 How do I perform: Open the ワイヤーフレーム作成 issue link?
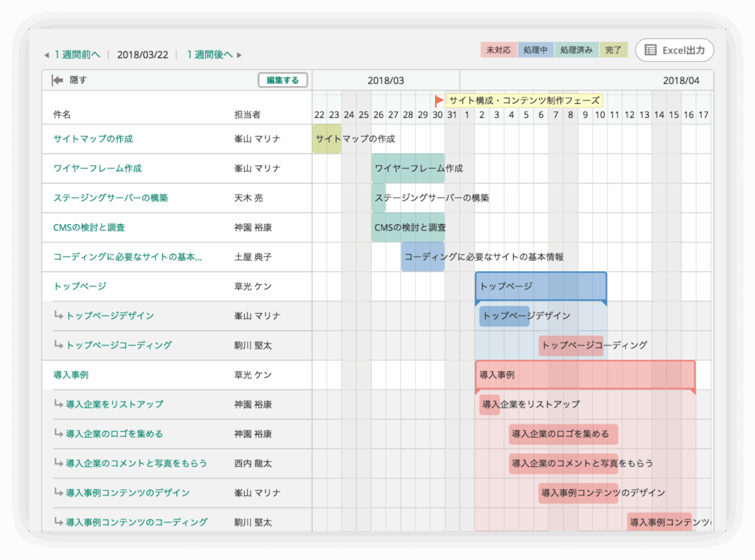pos(97,168)
